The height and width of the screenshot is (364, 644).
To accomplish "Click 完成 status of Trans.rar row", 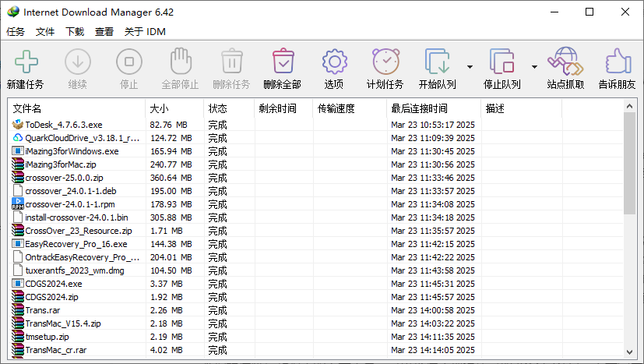I will tap(217, 310).
